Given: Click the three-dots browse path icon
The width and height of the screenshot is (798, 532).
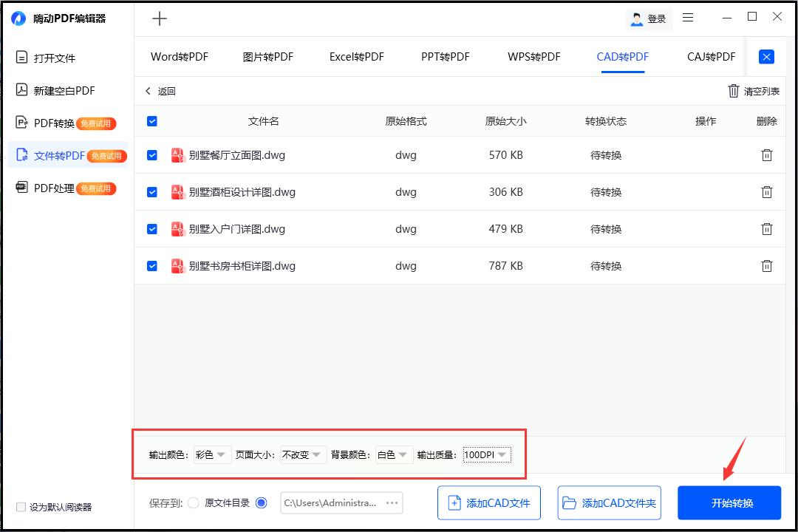Looking at the screenshot, I should click(x=392, y=503).
